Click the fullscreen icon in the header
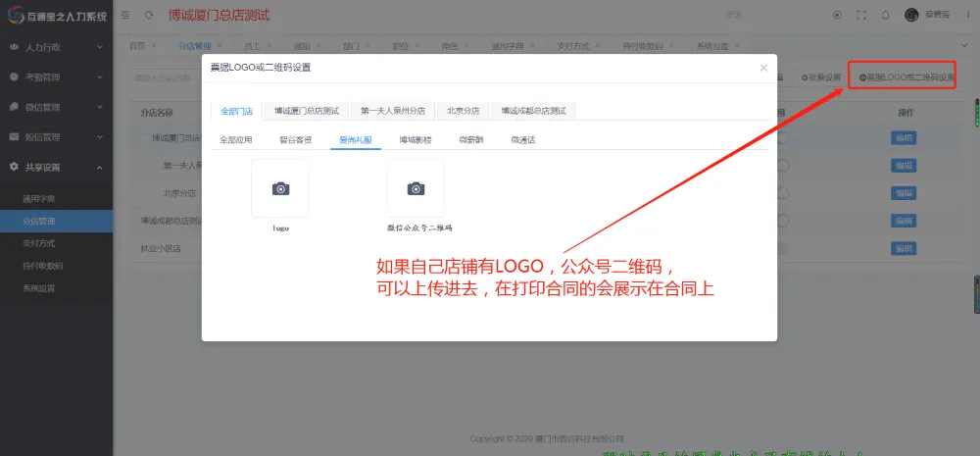980x456 pixels. pyautogui.click(x=861, y=15)
